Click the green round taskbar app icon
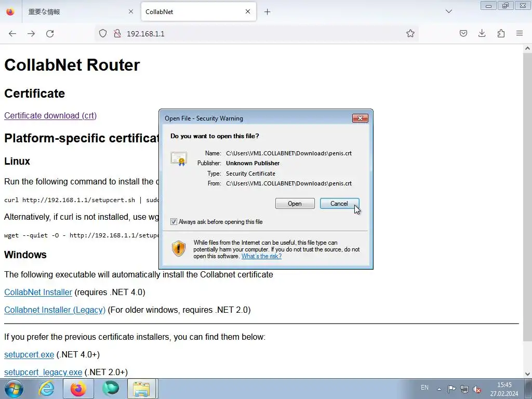The image size is (532, 399). 111,389
